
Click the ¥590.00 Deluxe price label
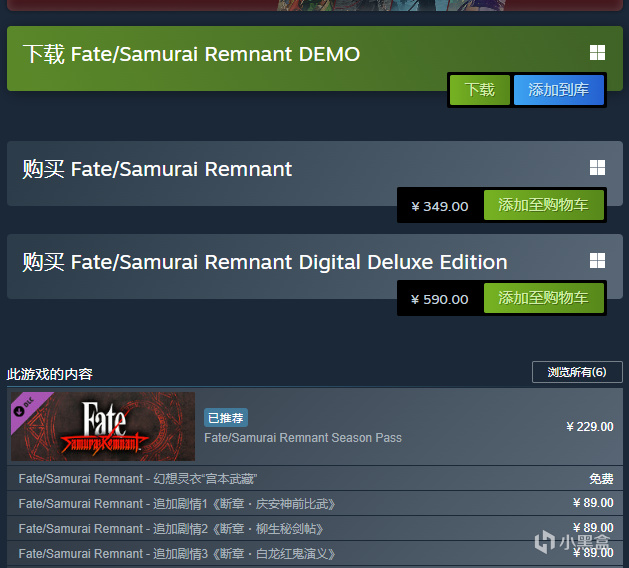[439, 299]
